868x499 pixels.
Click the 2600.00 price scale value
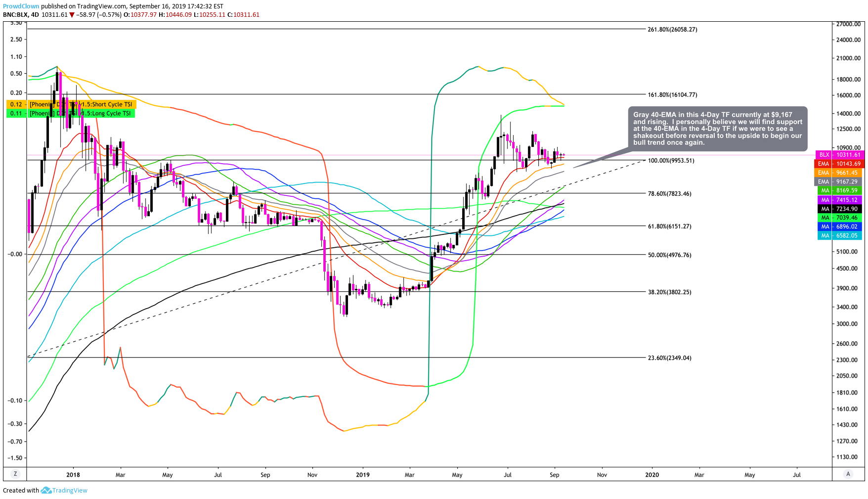[847, 343]
